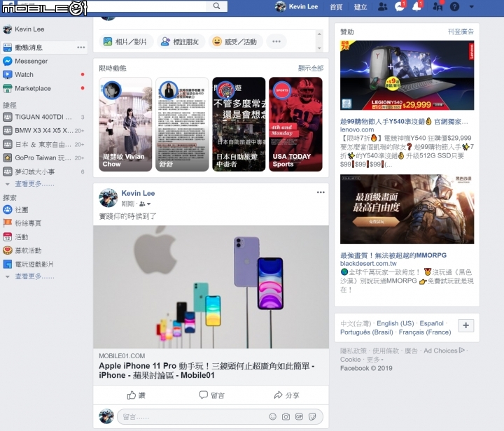Open the quick help question mark icon
This screenshot has height=431, width=504.
tap(454, 7)
